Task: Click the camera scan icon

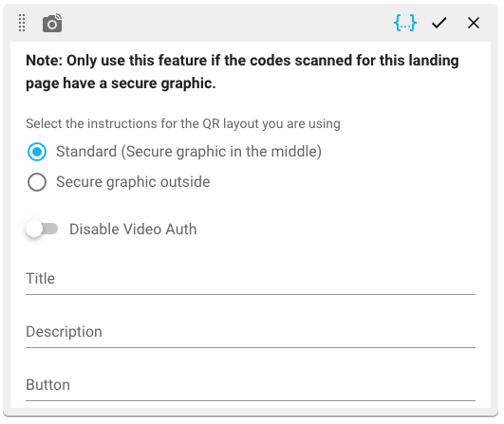Action: [x=52, y=23]
